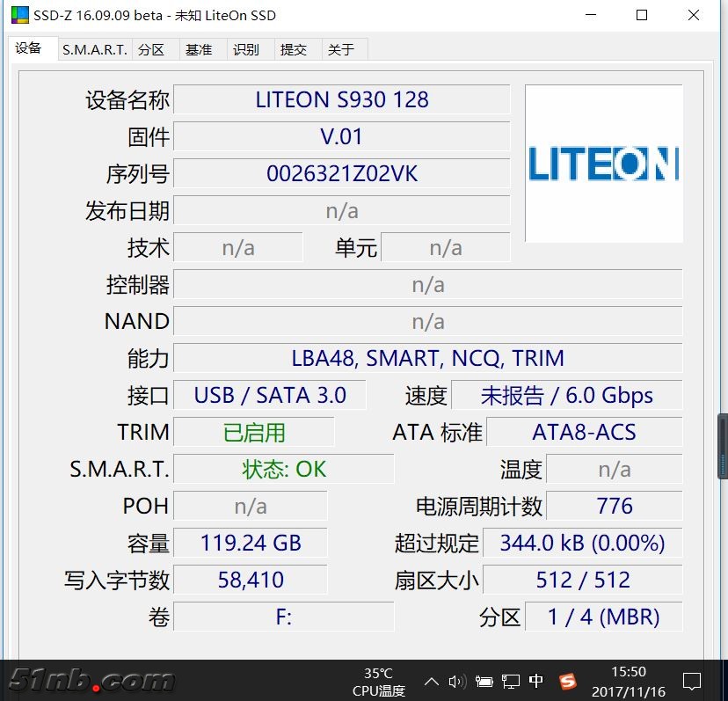Click the SSD-Z application icon in the title bar

click(x=19, y=15)
